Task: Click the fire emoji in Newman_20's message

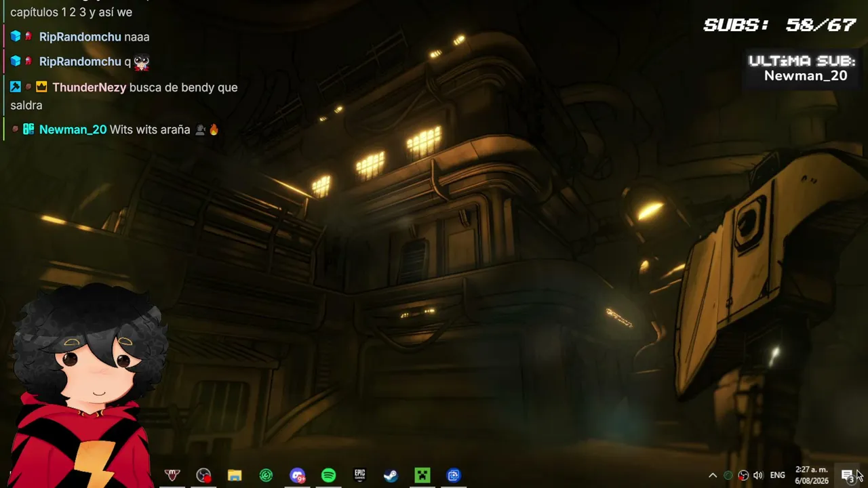Action: point(214,129)
